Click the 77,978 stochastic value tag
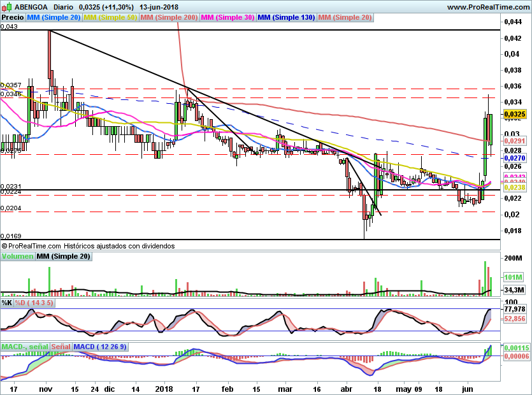The height and width of the screenshot is (395, 532). click(x=515, y=309)
